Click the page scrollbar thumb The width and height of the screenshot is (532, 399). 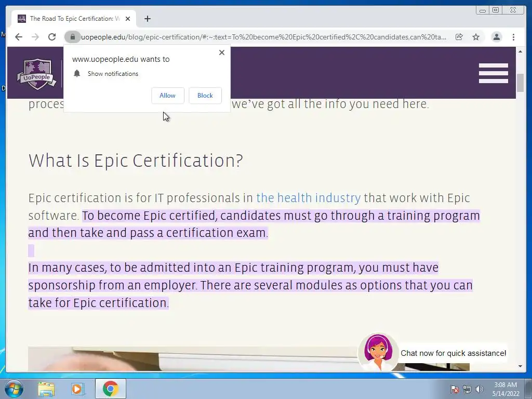click(521, 83)
